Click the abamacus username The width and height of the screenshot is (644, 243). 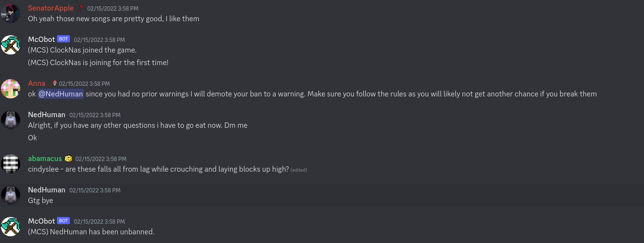[45, 159]
